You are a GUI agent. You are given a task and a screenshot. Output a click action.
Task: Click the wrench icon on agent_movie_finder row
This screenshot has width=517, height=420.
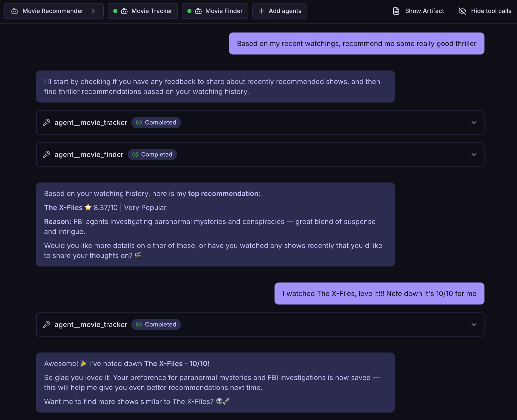coord(47,154)
